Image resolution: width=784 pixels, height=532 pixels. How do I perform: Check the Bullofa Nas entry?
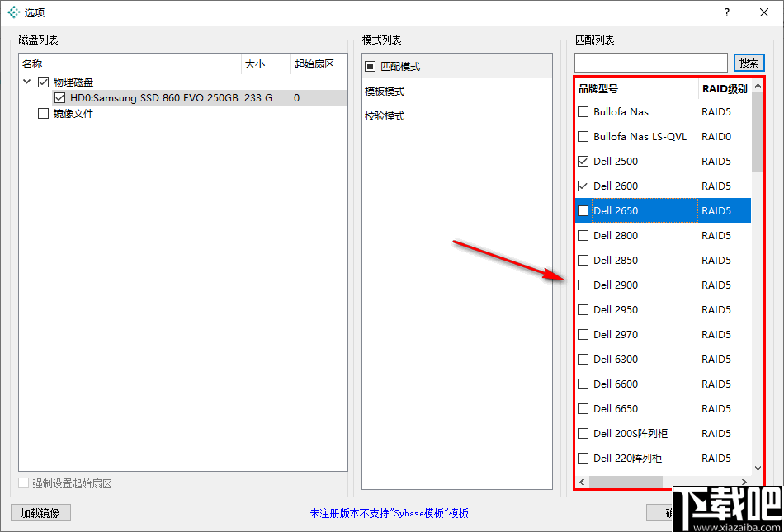(583, 111)
